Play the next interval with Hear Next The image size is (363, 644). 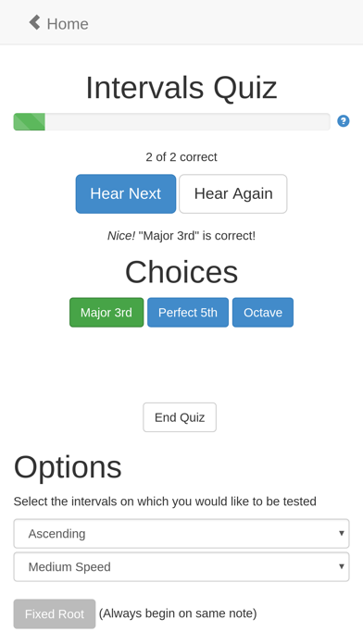pos(126,194)
